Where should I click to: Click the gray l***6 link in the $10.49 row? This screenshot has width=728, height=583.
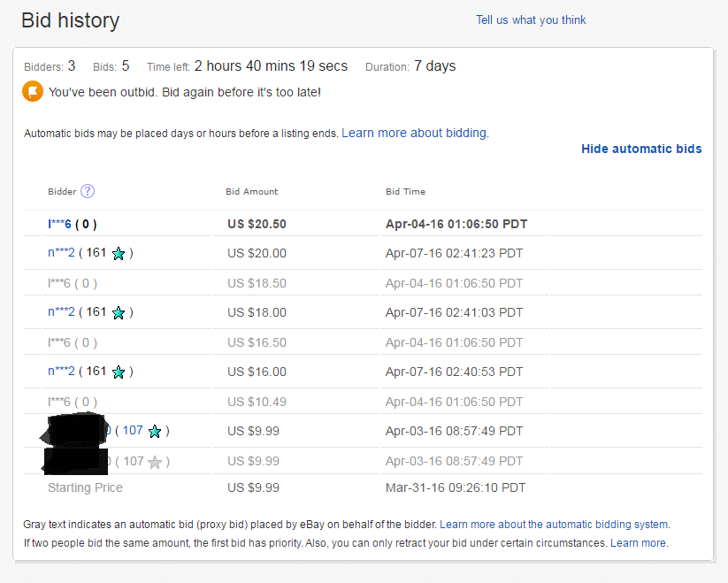57,402
